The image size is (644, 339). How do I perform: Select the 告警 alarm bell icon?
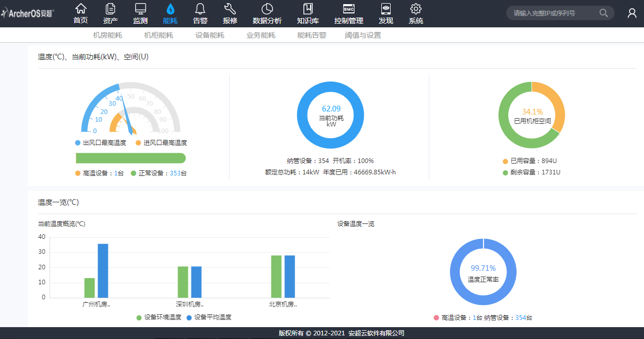coord(200,9)
